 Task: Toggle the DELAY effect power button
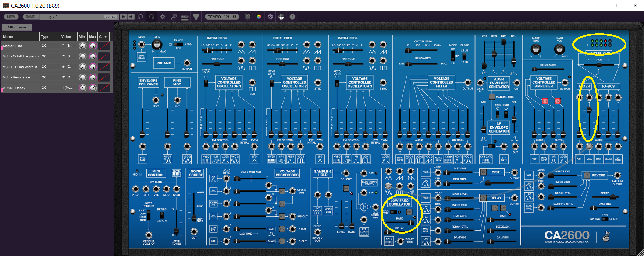[483, 198]
